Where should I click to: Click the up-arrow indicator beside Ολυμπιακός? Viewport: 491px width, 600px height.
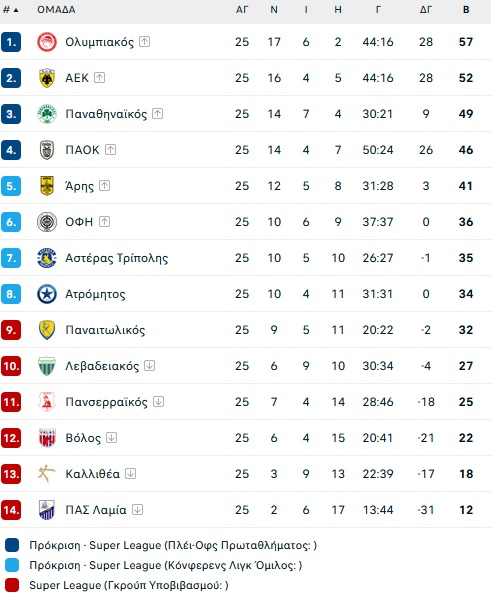(144, 41)
